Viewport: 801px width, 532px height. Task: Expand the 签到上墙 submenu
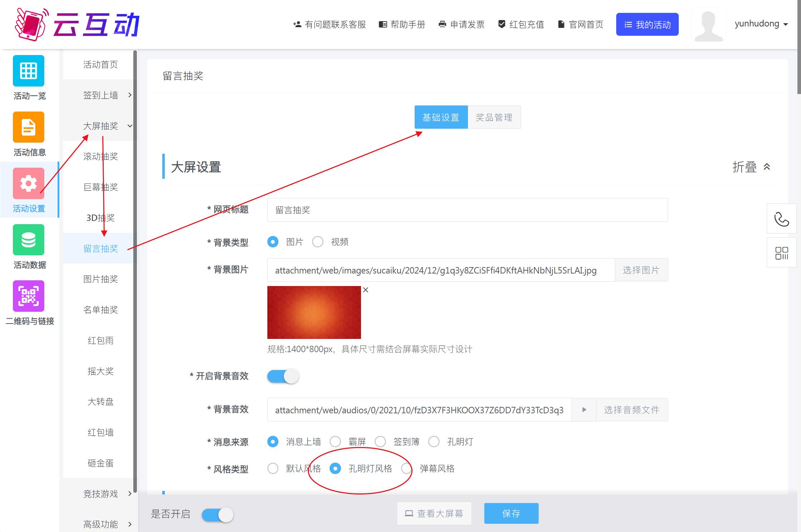(x=100, y=95)
